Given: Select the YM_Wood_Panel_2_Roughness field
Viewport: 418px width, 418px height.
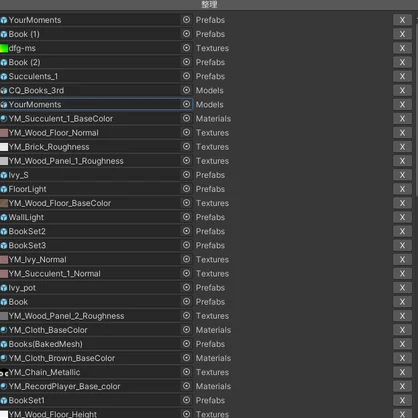Looking at the screenshot, I should [96, 316].
